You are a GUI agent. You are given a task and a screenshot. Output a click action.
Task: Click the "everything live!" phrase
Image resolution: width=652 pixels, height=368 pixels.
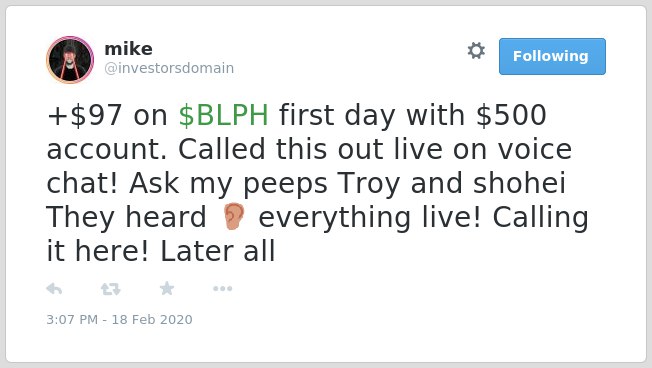tap(370, 217)
